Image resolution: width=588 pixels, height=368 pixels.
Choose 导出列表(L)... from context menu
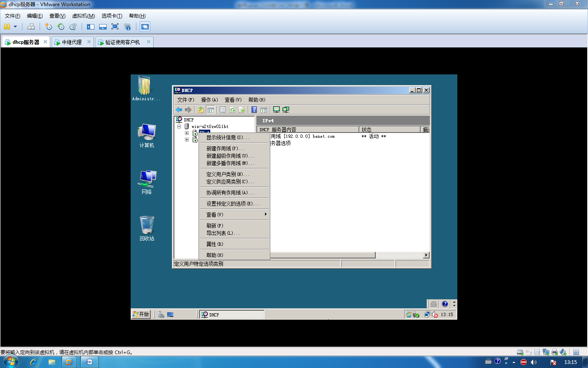click(x=234, y=233)
